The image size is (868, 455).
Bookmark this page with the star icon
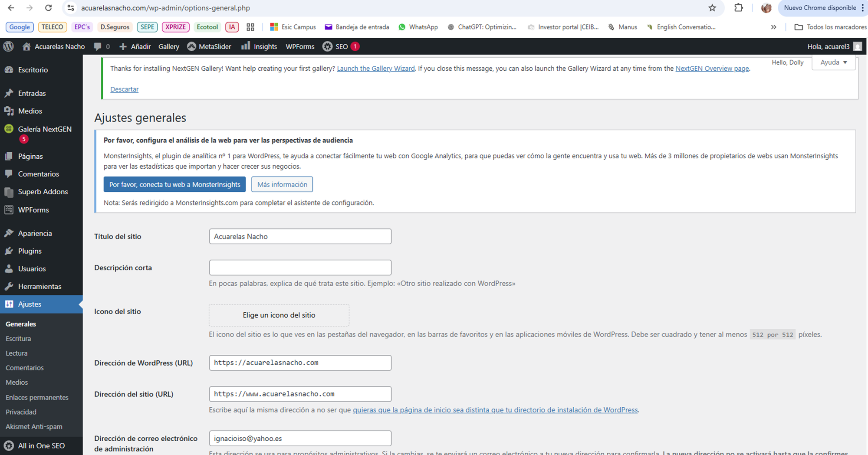(x=712, y=8)
